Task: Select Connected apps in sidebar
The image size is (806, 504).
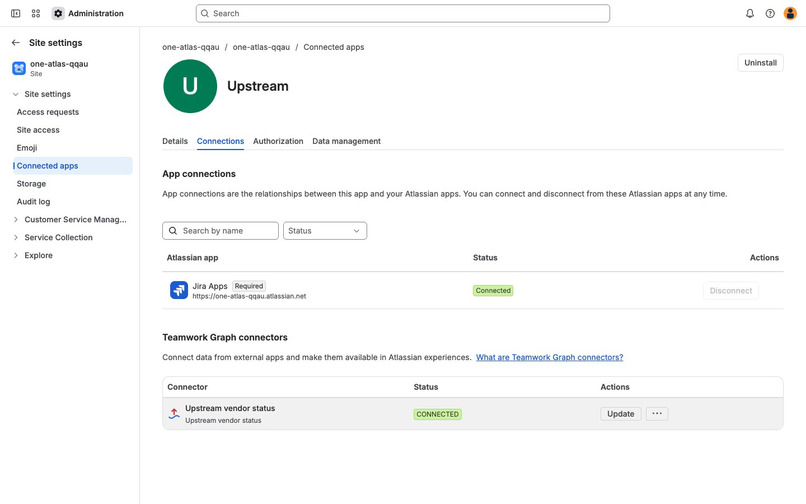Action: point(72,166)
